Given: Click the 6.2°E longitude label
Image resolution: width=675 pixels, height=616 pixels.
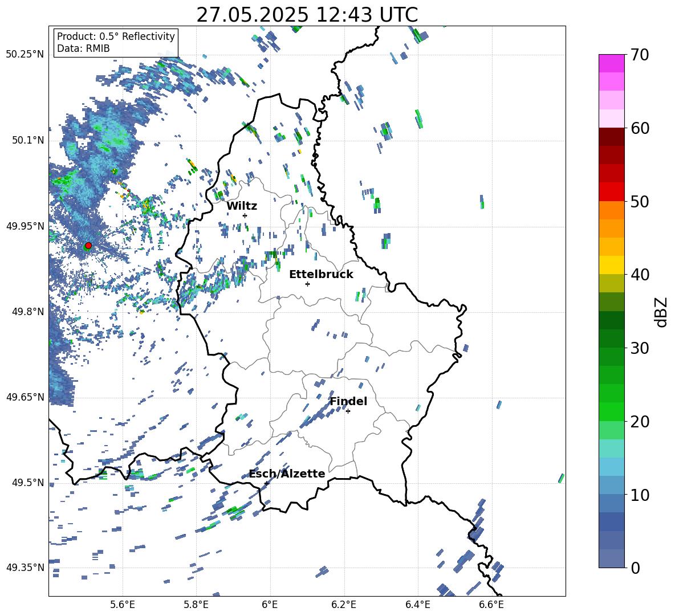Looking at the screenshot, I should 344,605.
